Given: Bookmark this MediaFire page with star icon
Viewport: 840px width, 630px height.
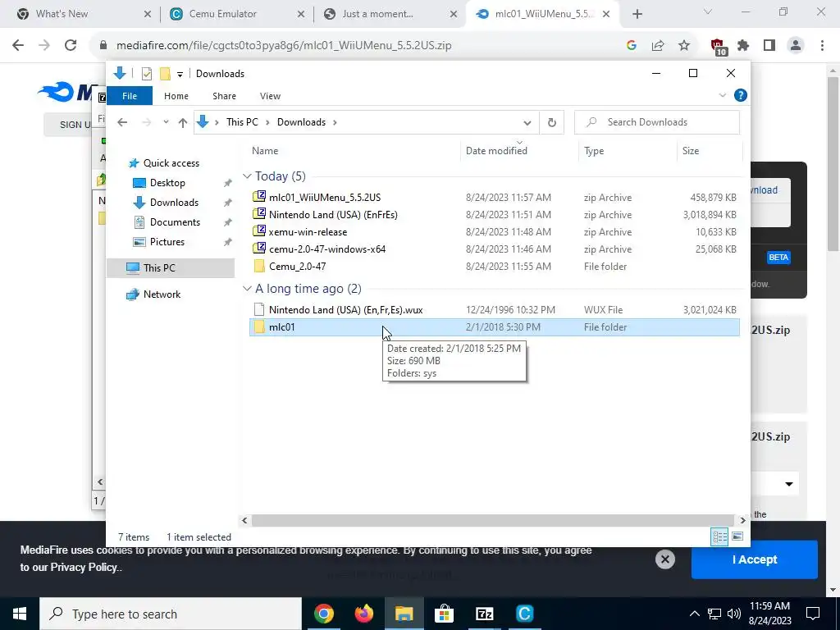Looking at the screenshot, I should [x=684, y=46].
